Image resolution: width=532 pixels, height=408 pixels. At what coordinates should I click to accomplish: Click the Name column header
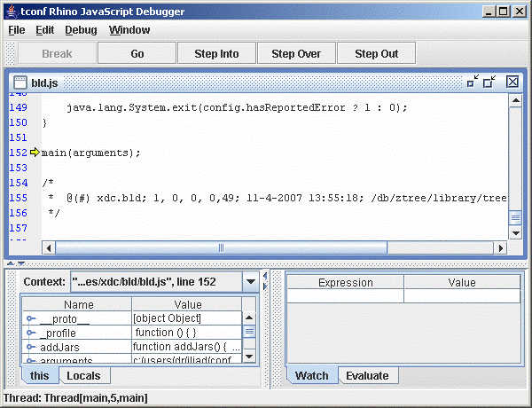(78, 304)
